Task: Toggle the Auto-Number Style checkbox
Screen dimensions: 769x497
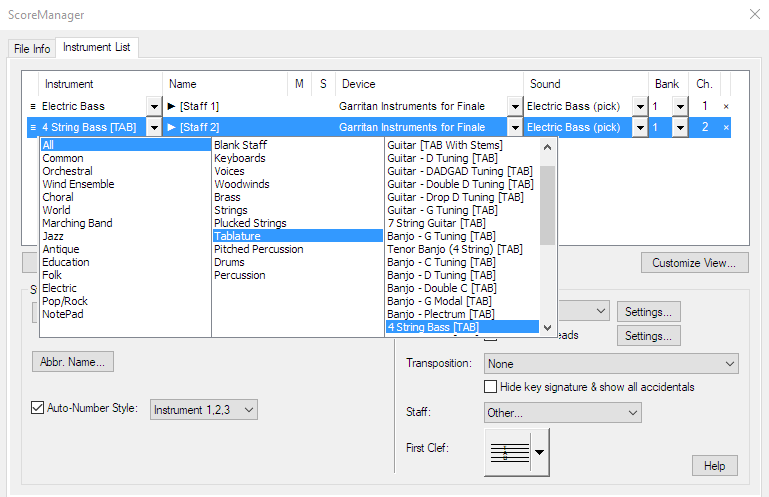Action: pos(38,409)
